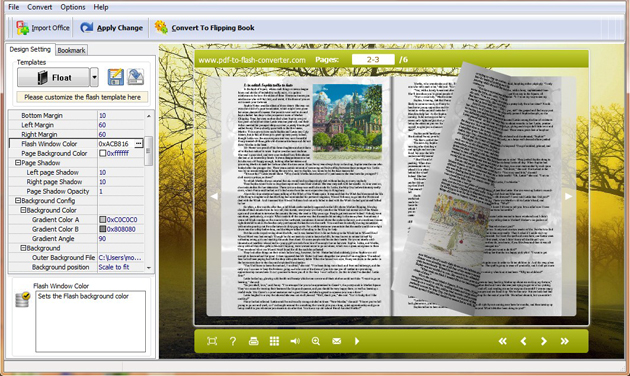Viewport: 630px width, 376px height.
Task: Open the Options menu
Action: click(73, 7)
